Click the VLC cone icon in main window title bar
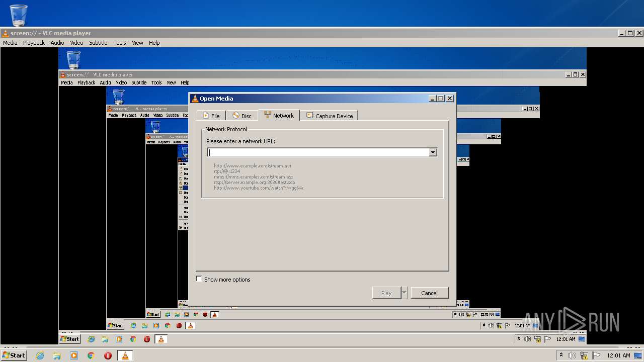 [x=6, y=33]
